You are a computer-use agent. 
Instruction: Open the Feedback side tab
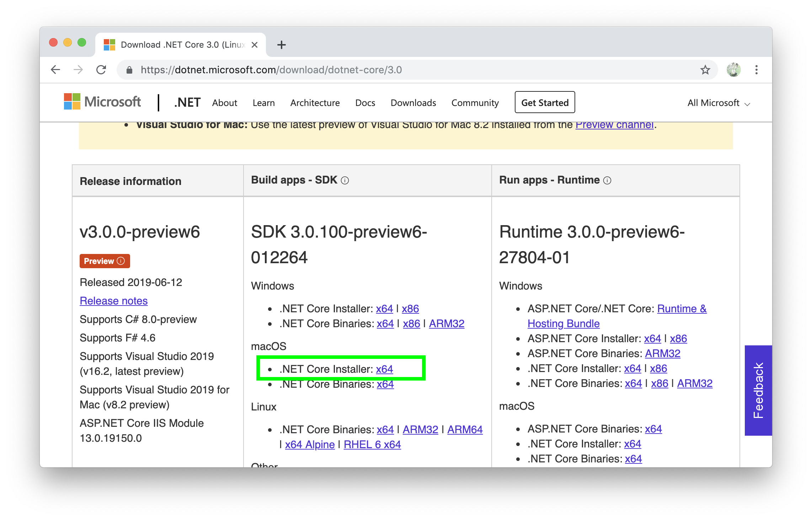[758, 390]
